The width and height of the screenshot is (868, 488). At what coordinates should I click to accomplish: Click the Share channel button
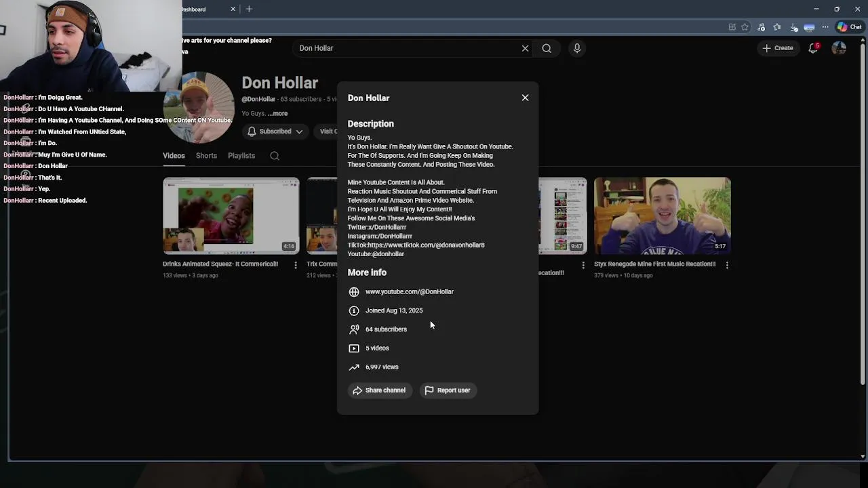pyautogui.click(x=380, y=390)
